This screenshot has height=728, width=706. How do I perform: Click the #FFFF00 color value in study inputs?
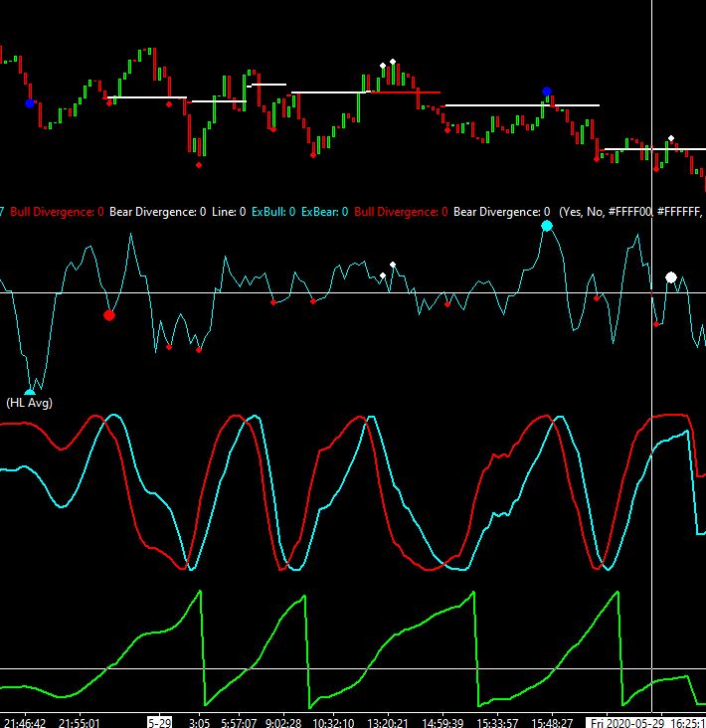click(x=629, y=212)
